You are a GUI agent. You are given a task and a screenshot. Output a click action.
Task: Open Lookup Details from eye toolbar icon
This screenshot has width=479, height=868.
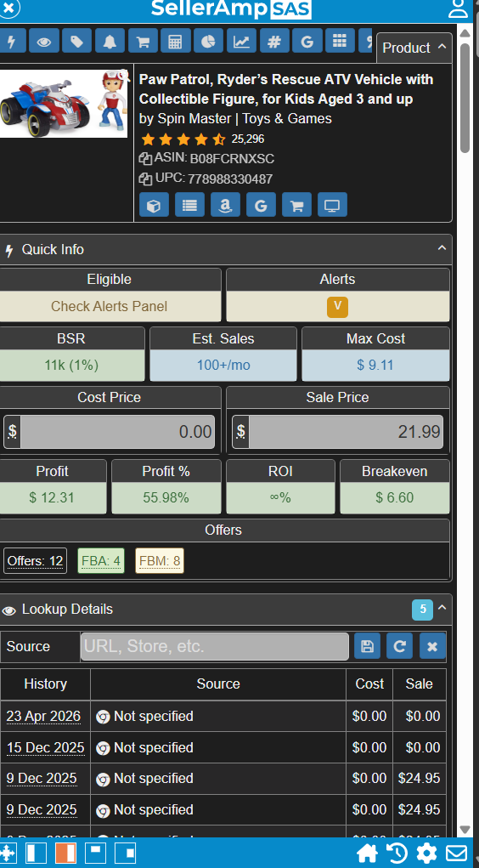coord(43,41)
